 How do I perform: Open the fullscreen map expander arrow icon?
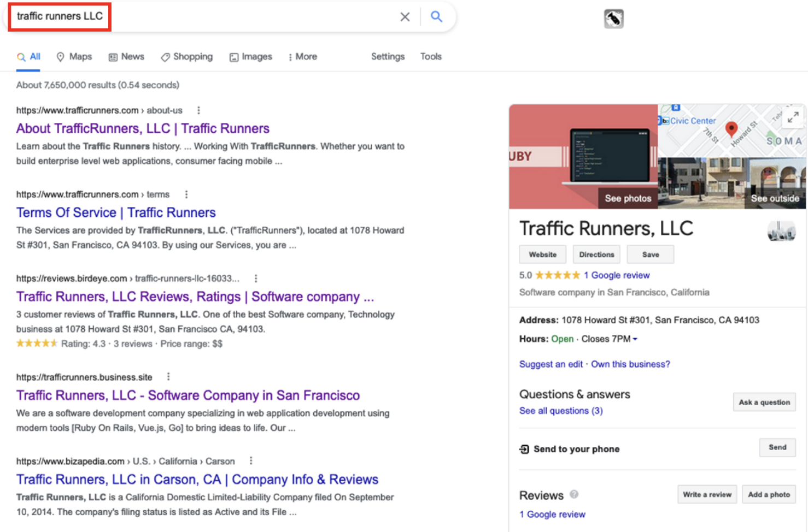793,117
